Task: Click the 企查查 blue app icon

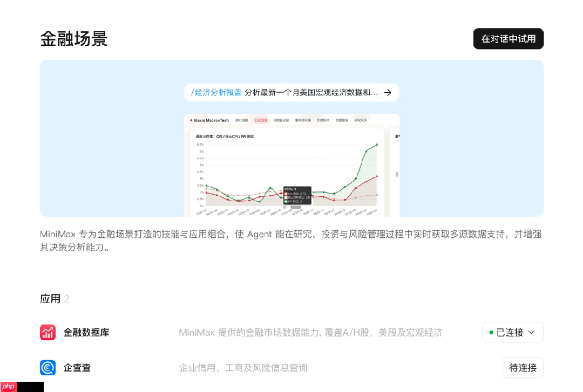Action: pos(48,368)
